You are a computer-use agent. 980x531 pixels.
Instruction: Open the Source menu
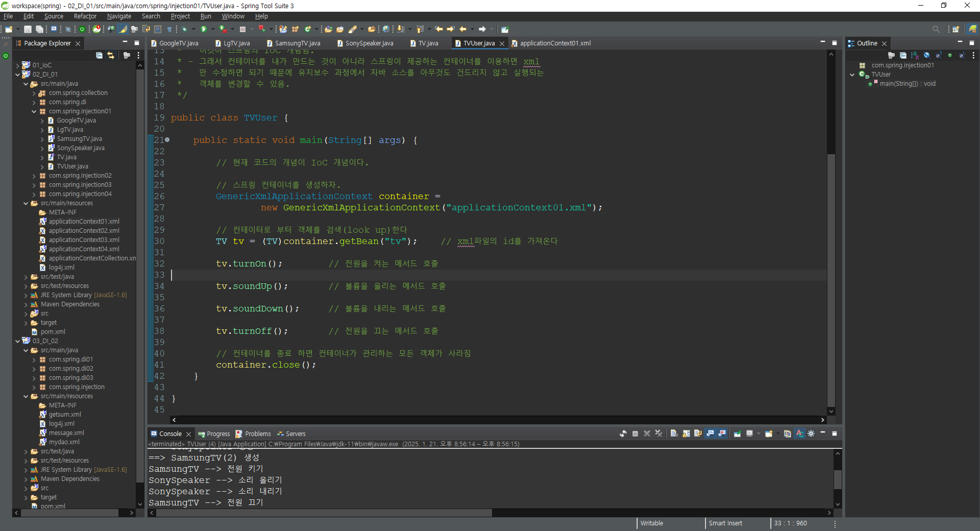(x=54, y=16)
